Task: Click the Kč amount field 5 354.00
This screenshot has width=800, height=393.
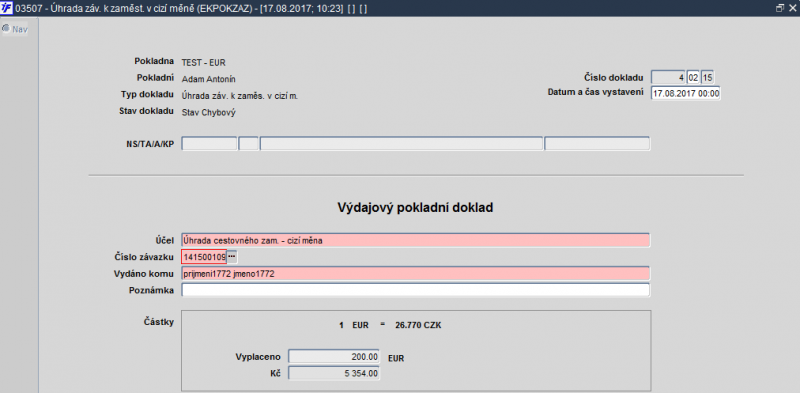Action: (x=334, y=374)
